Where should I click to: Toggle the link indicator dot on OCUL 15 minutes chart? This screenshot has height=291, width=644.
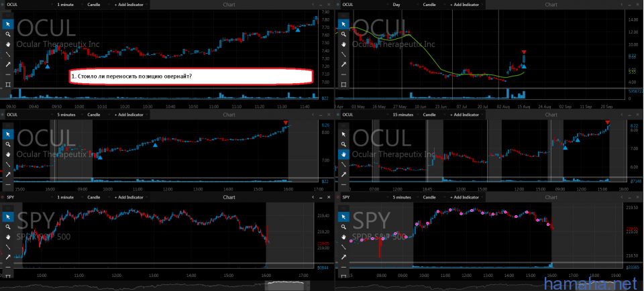(338, 115)
